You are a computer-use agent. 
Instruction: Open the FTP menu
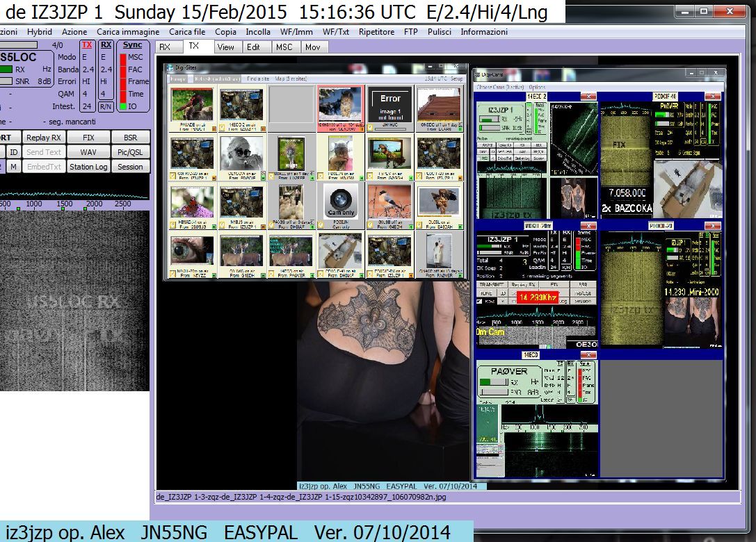[x=411, y=32]
